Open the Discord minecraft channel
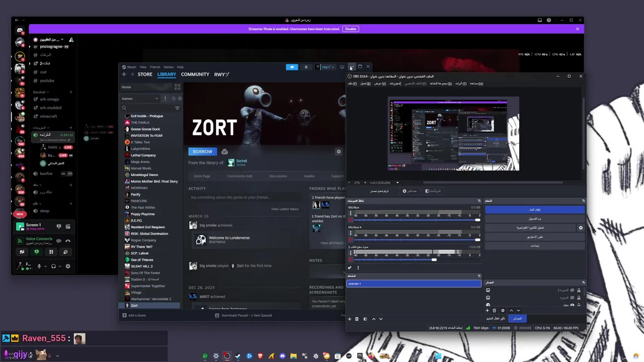 point(48,116)
